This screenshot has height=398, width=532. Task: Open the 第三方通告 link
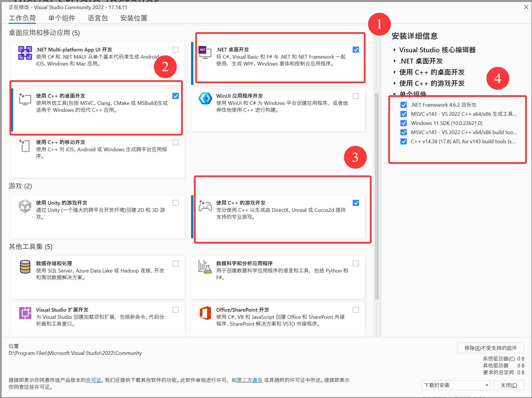click(250, 380)
